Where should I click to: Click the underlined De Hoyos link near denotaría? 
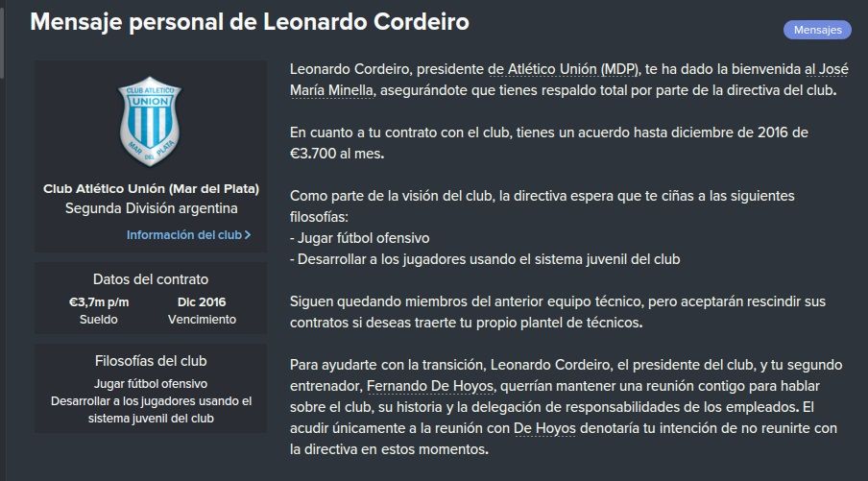pyautogui.click(x=544, y=428)
